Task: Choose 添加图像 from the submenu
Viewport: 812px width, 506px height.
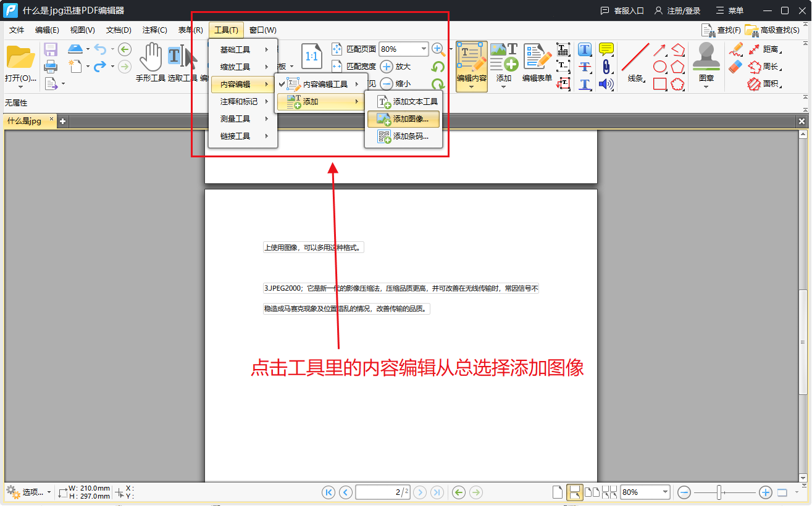Action: click(x=404, y=118)
